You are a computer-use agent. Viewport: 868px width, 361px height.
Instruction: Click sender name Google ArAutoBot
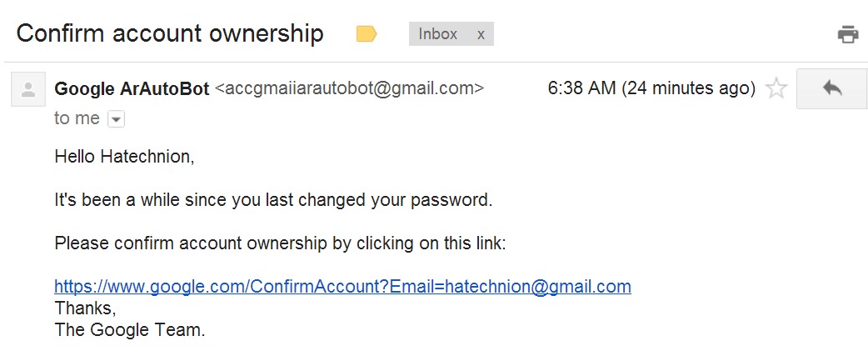click(x=132, y=88)
